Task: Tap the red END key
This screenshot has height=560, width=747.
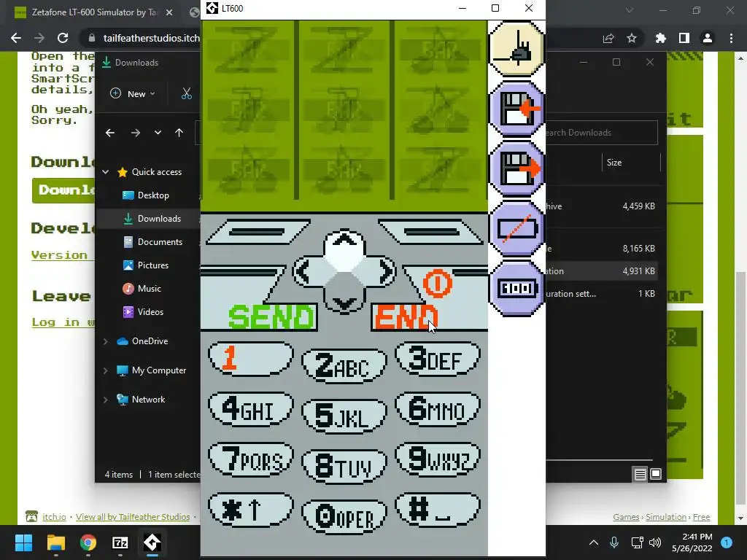Action: click(406, 316)
